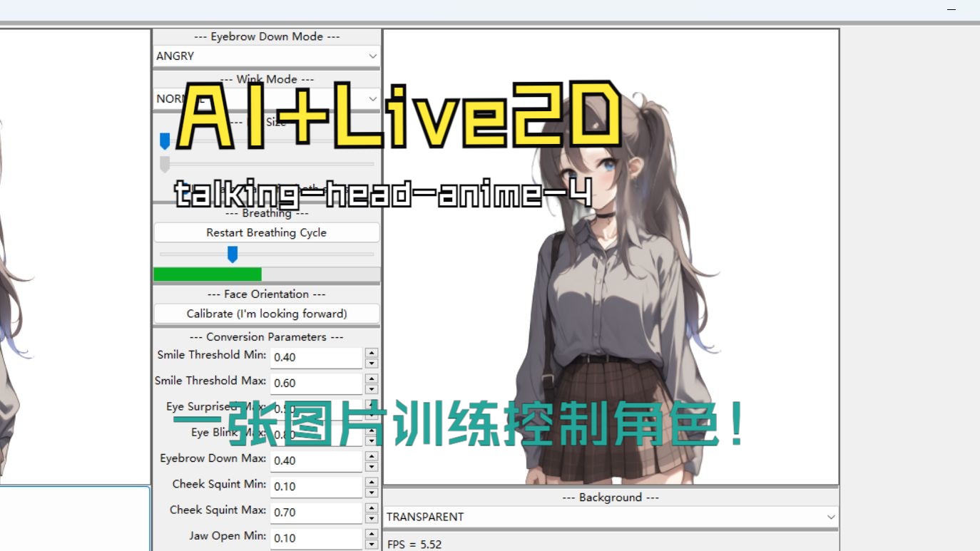This screenshot has height=551, width=980.
Task: Click Restart Breathing Cycle button
Action: point(267,232)
